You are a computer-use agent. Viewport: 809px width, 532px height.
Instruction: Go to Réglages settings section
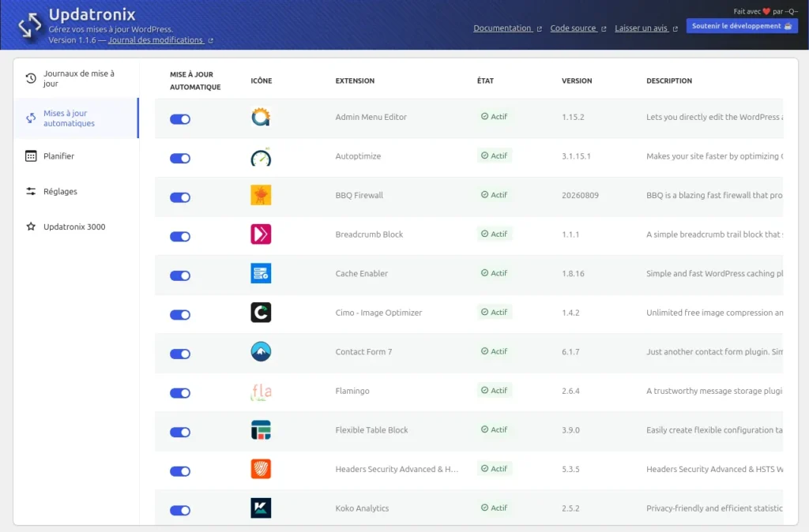(76, 191)
